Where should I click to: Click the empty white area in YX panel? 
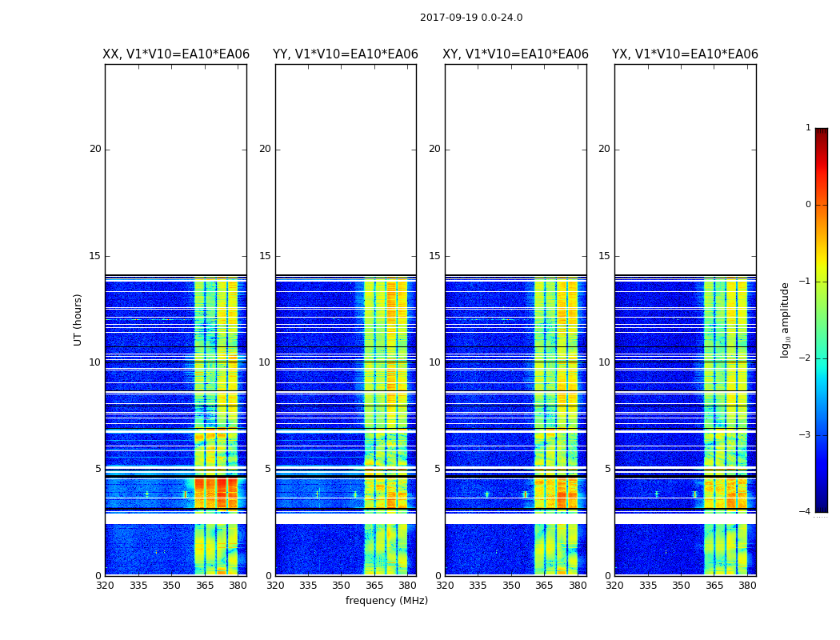pos(685,168)
